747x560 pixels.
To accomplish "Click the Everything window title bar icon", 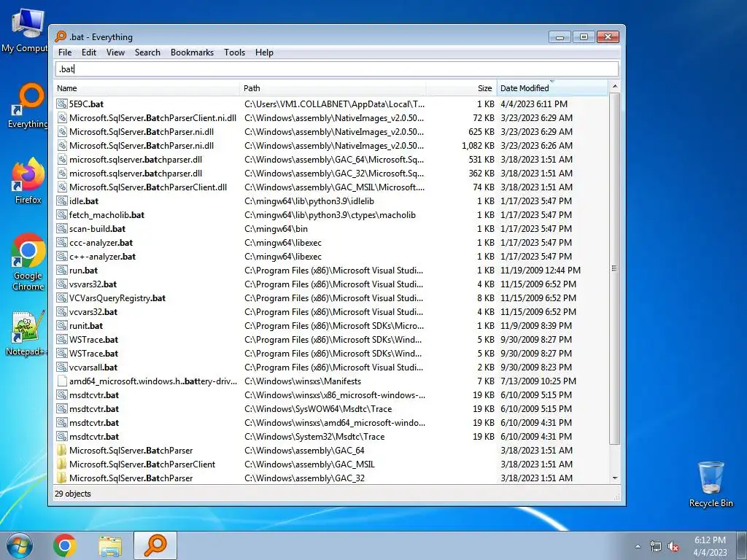I will (61, 36).
